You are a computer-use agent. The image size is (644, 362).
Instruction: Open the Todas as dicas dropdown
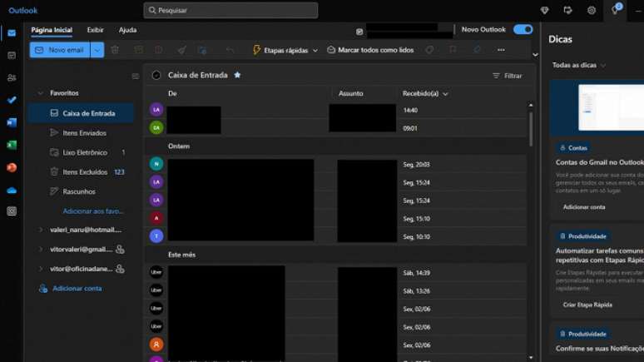click(x=579, y=66)
